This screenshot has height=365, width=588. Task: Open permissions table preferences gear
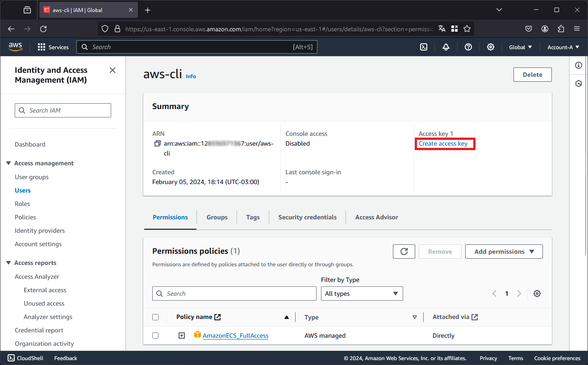(x=537, y=294)
